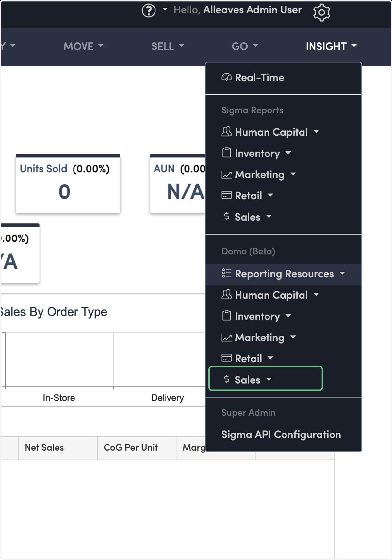Image resolution: width=392 pixels, height=560 pixels.
Task: Click the AUN metric card
Action: (x=177, y=184)
